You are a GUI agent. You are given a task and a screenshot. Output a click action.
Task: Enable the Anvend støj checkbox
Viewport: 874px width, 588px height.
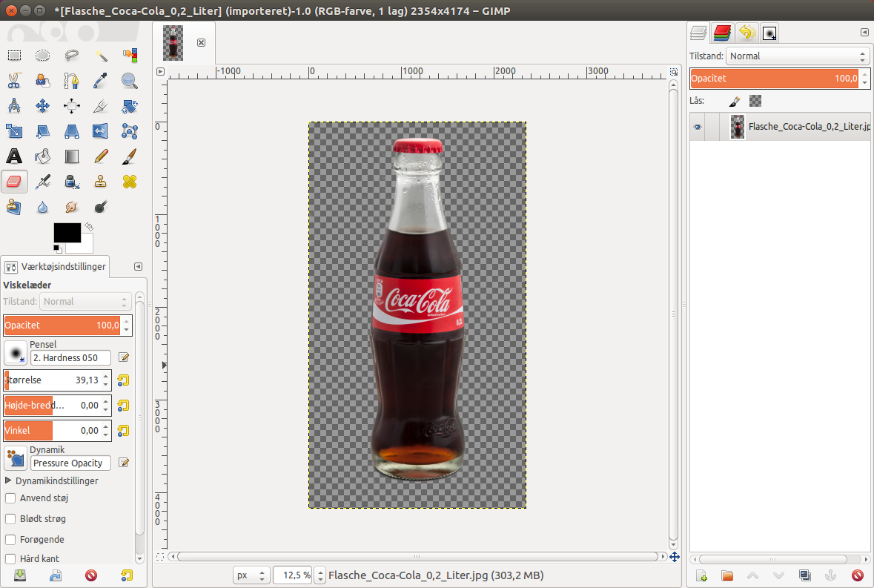10,498
